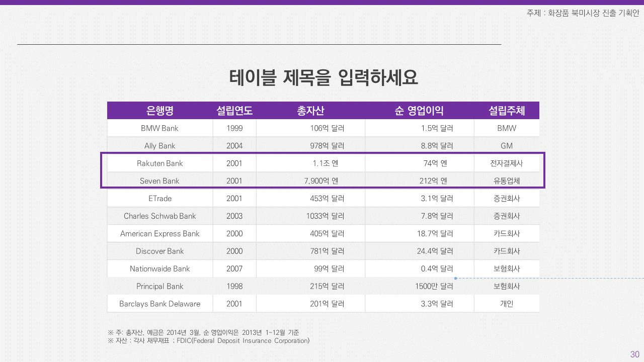The width and height of the screenshot is (644, 362).
Task: Click the 3.1억 달러 profit cell
Action: tap(420, 199)
